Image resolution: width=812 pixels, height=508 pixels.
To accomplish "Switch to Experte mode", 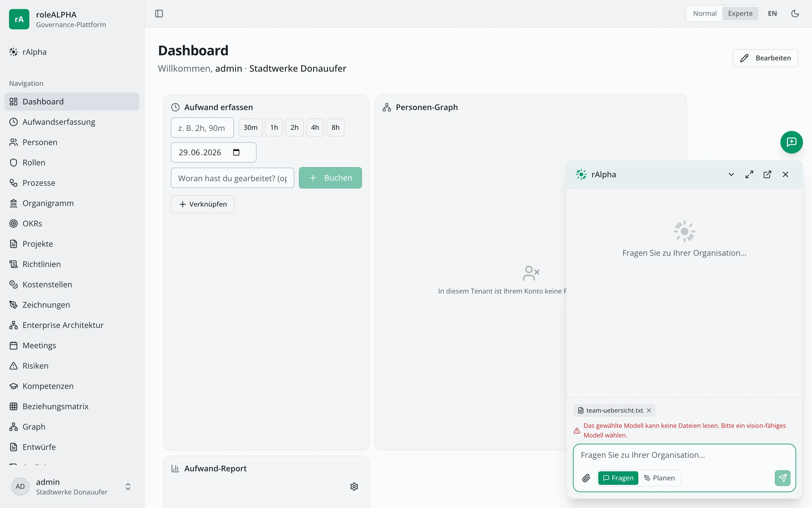I will click(740, 14).
